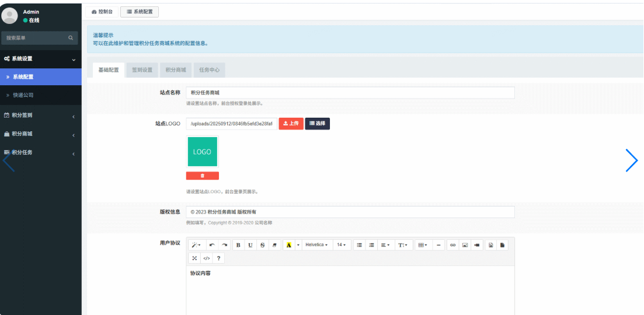This screenshot has height=315, width=644.
Task: Click the underline formatting icon
Action: coord(250,245)
